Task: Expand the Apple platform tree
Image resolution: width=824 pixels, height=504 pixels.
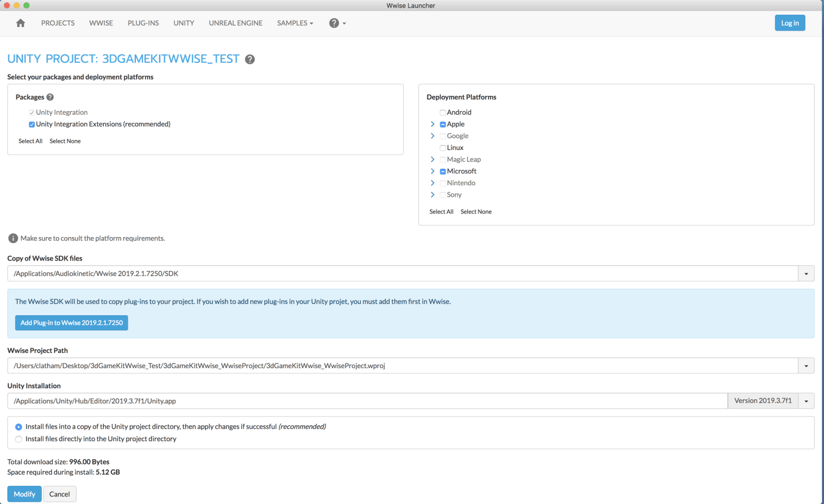Action: [433, 124]
